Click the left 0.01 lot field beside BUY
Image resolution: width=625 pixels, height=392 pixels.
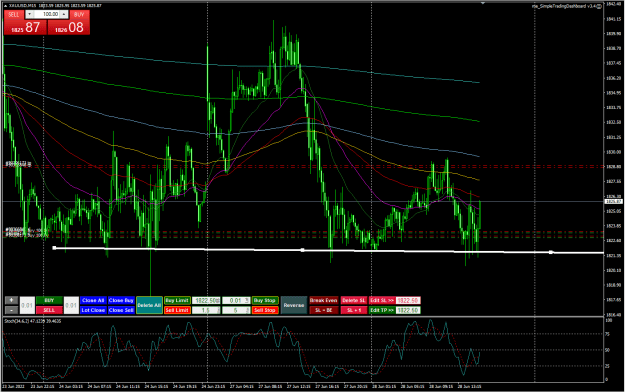pos(28,305)
